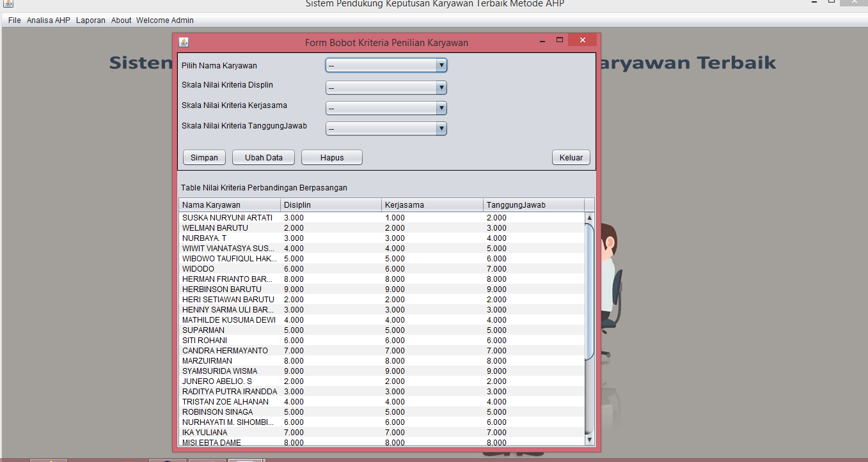This screenshot has width=868, height=462.
Task: Click the table scrollbar down arrow
Action: click(589, 439)
